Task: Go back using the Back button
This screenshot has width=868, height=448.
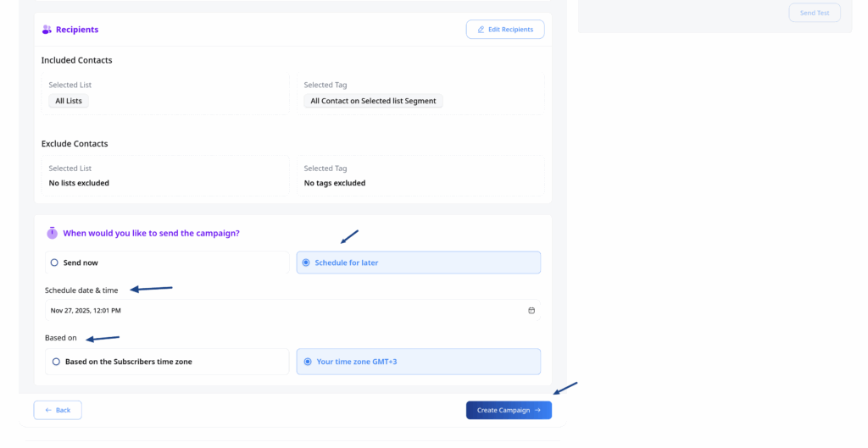Action: (x=58, y=411)
